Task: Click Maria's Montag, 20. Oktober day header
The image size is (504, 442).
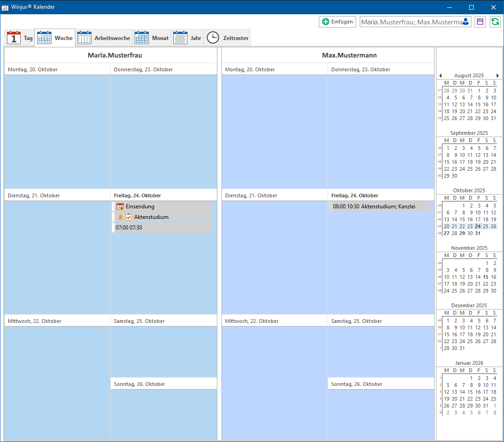Action: pos(57,69)
